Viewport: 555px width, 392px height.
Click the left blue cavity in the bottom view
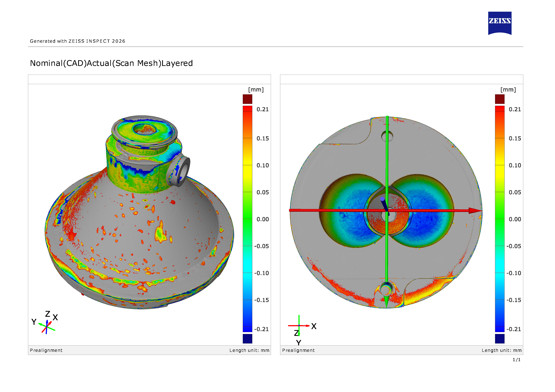pos(352,211)
